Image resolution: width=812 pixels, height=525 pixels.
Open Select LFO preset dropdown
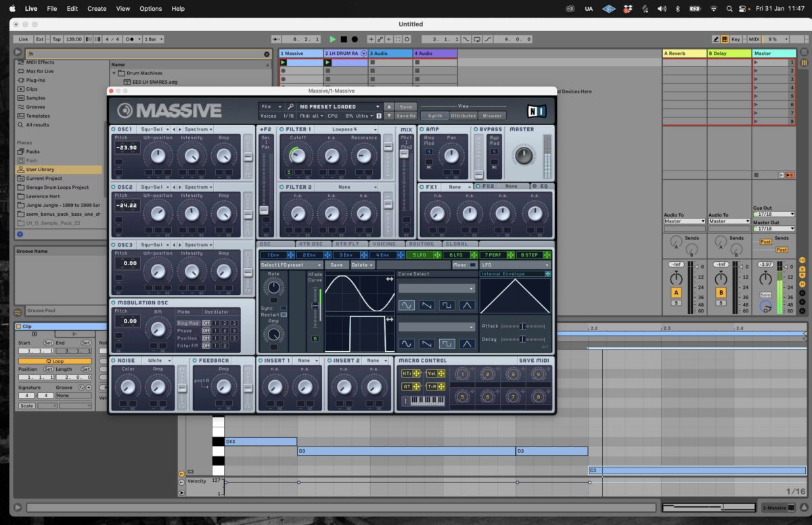click(x=291, y=265)
